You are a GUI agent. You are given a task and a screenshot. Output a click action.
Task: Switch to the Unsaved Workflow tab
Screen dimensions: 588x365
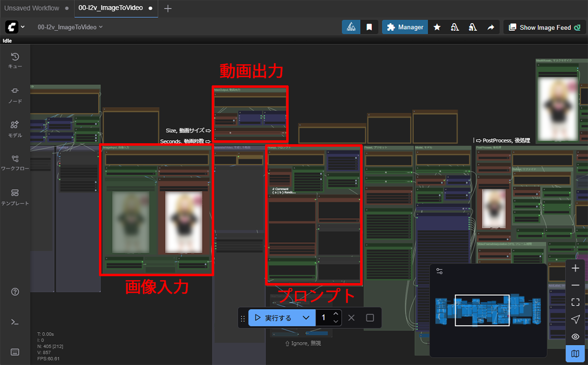32,8
